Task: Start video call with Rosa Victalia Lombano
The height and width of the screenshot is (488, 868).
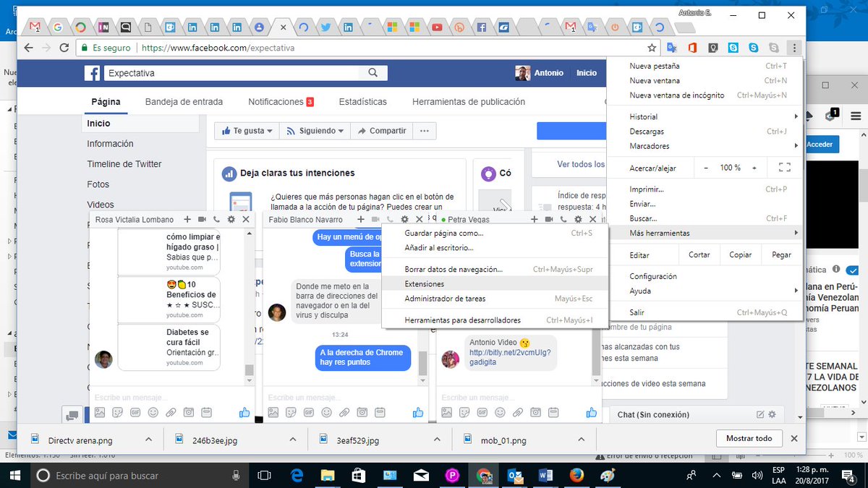Action: [x=202, y=219]
